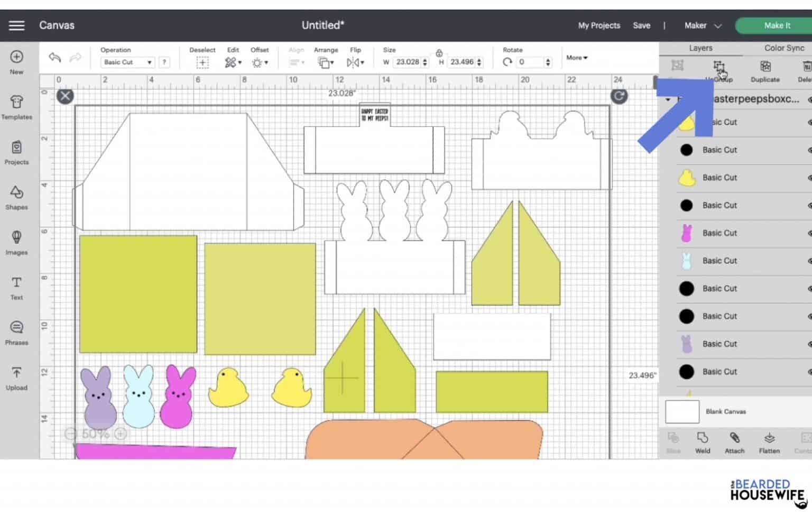Select the Shapes tool
The image size is (812, 516).
pos(16,198)
